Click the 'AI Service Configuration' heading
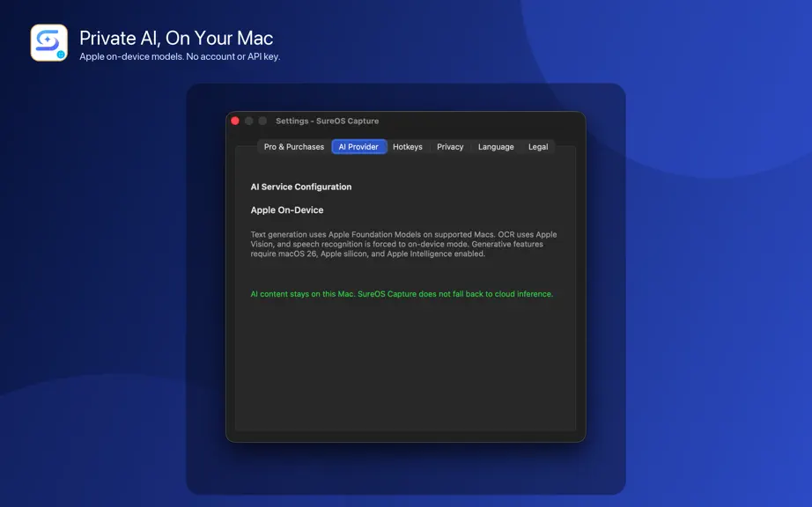Image resolution: width=812 pixels, height=507 pixels. pyautogui.click(x=301, y=187)
